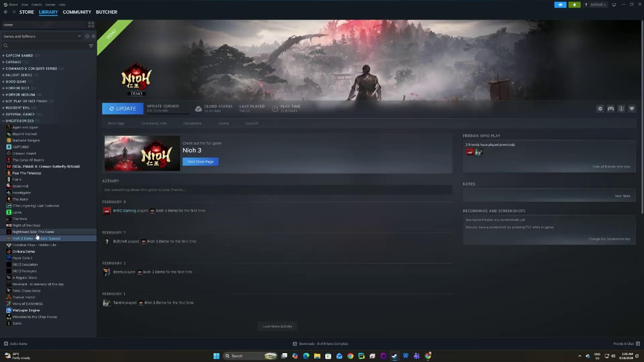Select Onikura Demo in the library list
Screen dimensions: 644x362
[24, 251]
